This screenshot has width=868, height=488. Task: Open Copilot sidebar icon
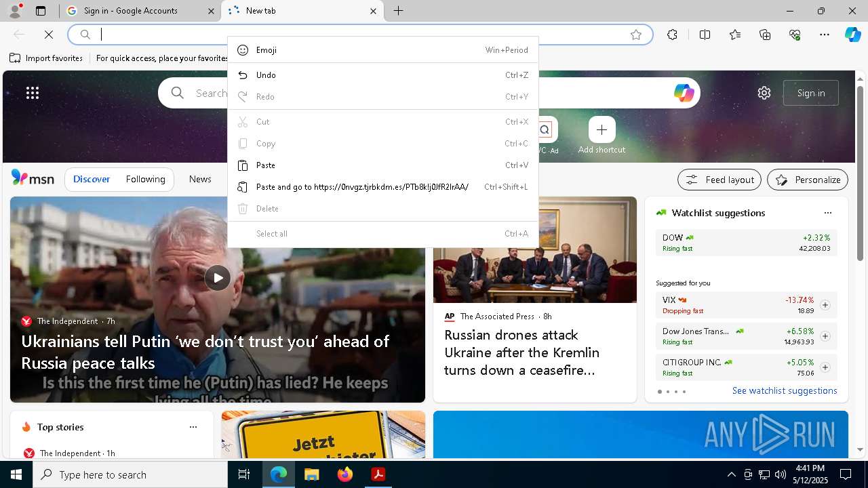(x=852, y=35)
